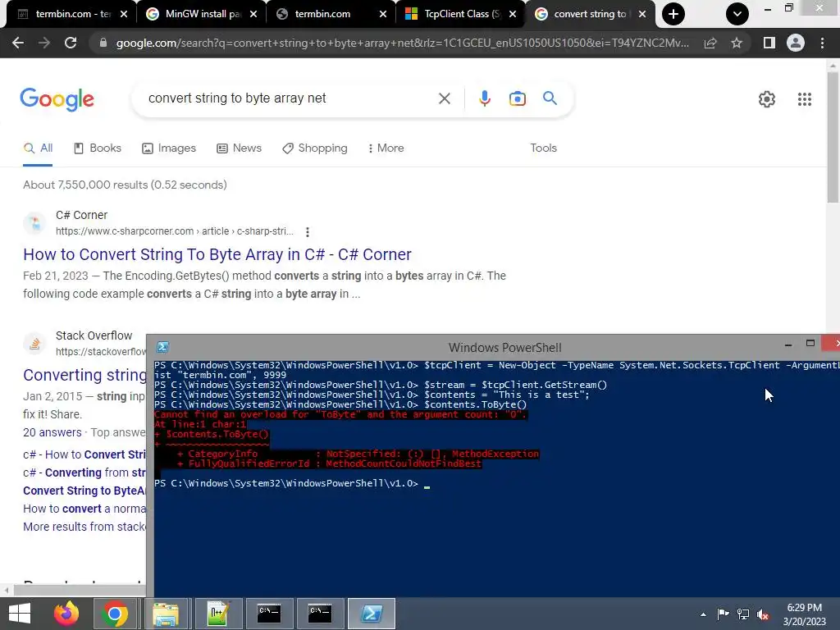840x630 pixels.
Task: Click the PowerShell icon in its title bar
Action: click(162, 347)
